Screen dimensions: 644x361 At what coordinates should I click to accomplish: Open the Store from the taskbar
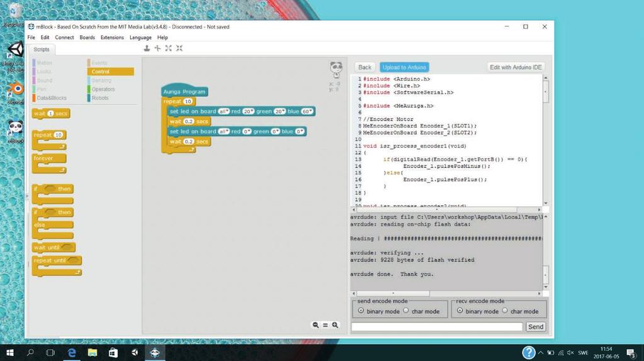(113, 352)
